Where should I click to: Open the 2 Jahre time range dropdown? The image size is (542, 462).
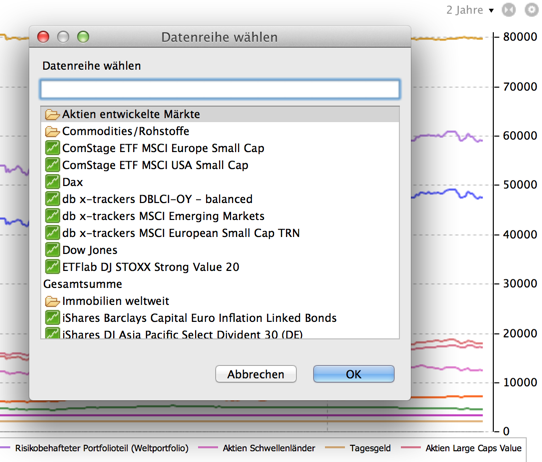470,10
